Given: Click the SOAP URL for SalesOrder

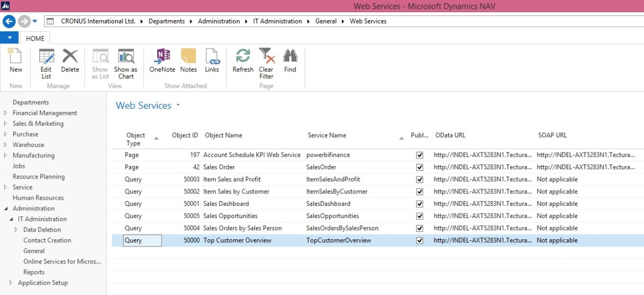Looking at the screenshot, I should click(x=585, y=167).
